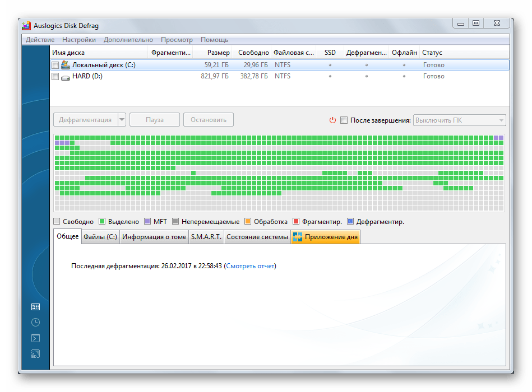The width and height of the screenshot is (532, 392).
Task: Open the Приложение дня tab
Action: 325,237
